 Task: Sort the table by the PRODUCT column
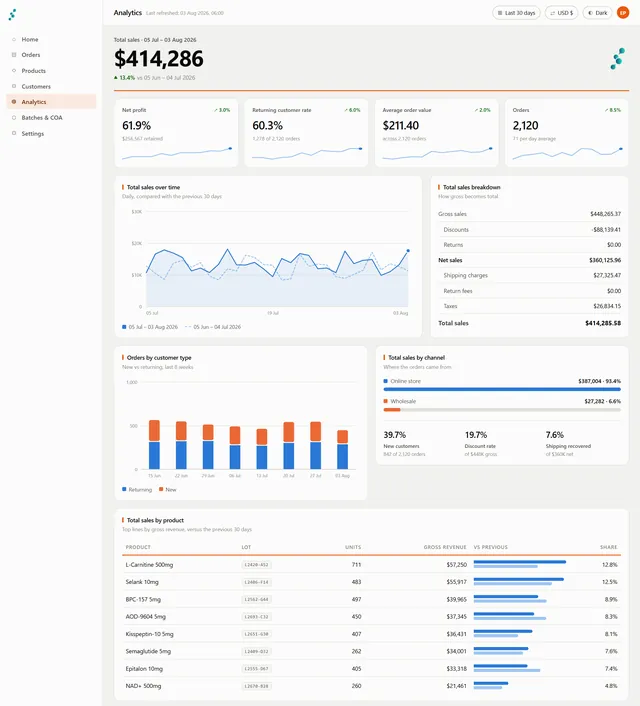138,547
